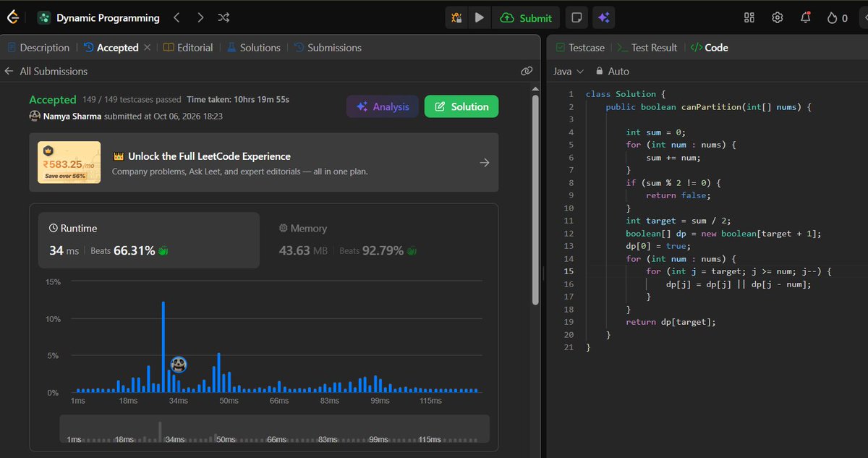Open the AI sparkle assistant icon
The width and height of the screenshot is (868, 458).
tap(603, 18)
